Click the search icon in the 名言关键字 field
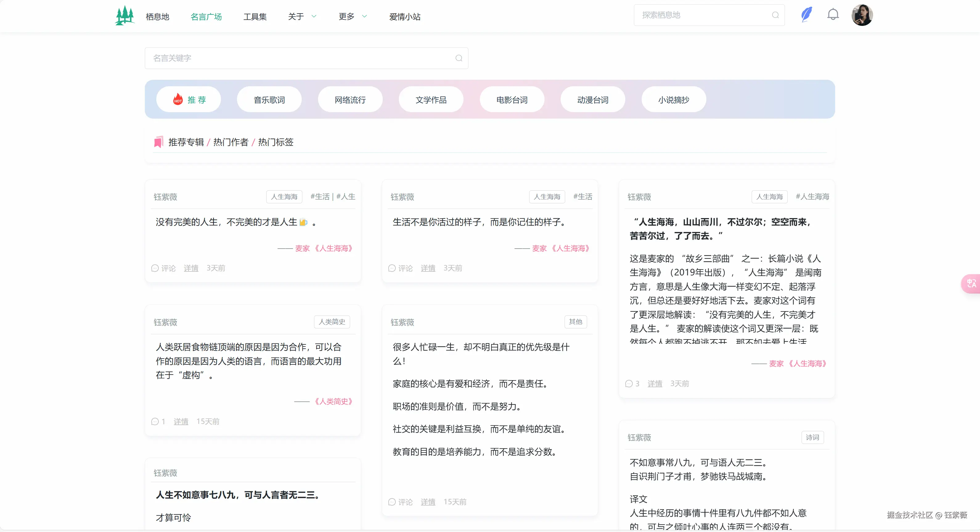The height and width of the screenshot is (532, 980). tap(459, 58)
